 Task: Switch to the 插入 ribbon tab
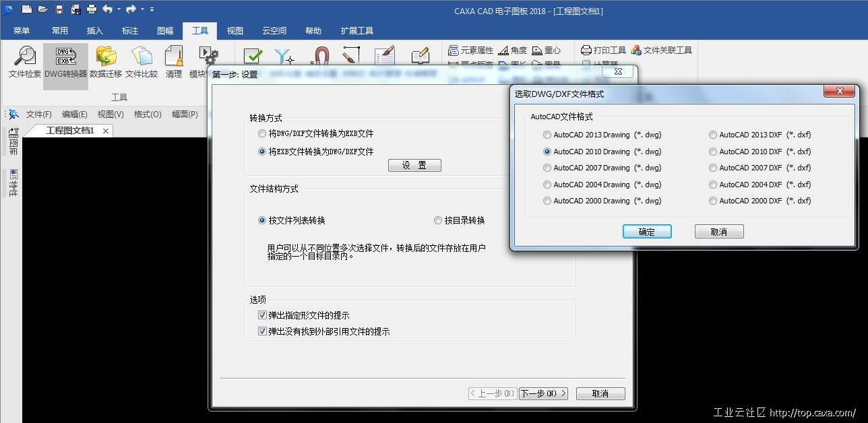pyautogui.click(x=95, y=31)
